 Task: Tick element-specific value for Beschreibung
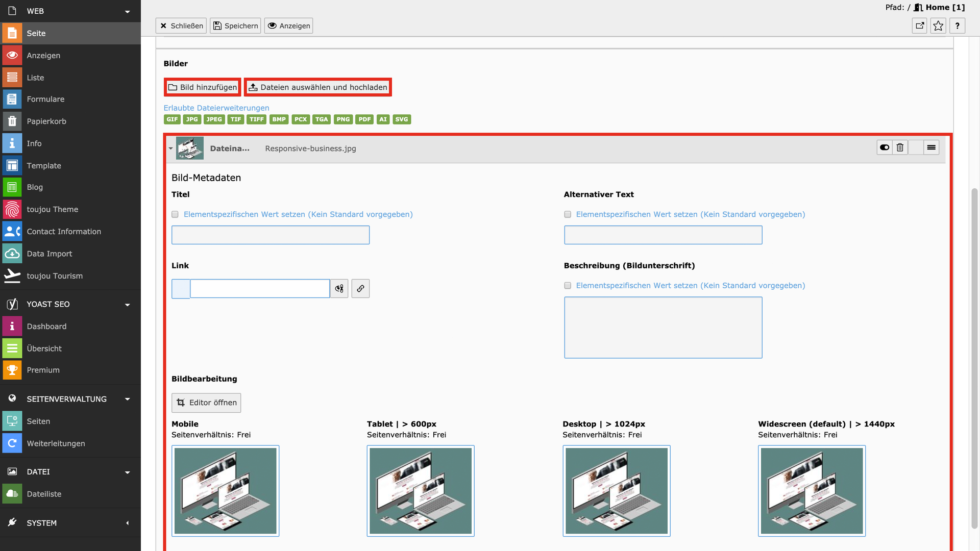pos(568,286)
